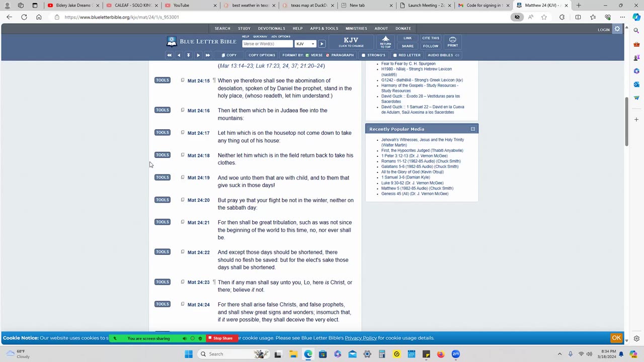Open the Audio Bibles dropdown
Screen dimensions: 644x362
[443, 55]
